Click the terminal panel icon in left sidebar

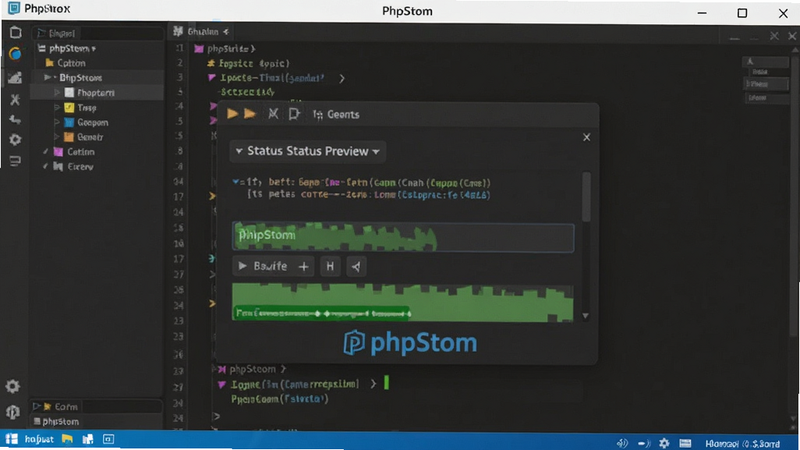[x=15, y=161]
